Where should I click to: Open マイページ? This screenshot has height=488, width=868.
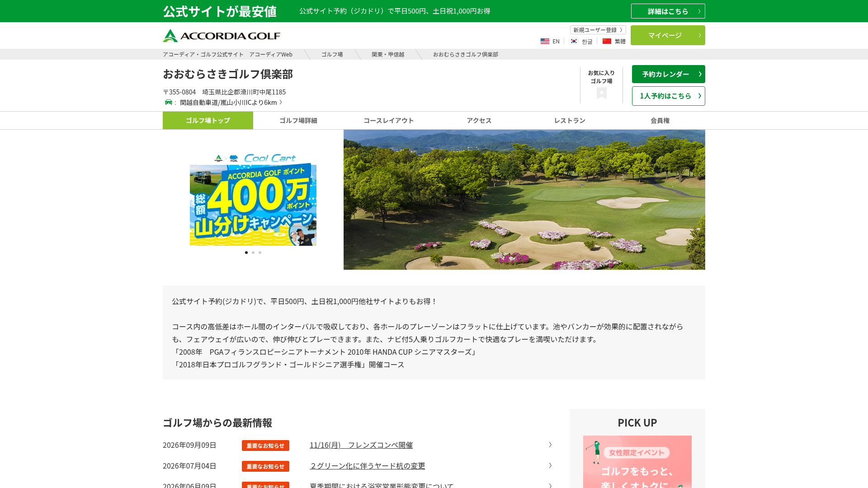click(x=668, y=35)
